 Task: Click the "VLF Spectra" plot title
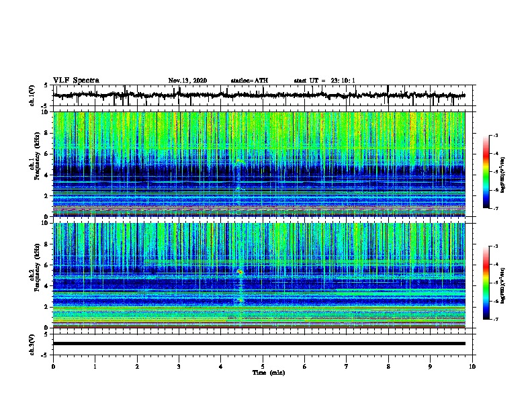(x=76, y=81)
